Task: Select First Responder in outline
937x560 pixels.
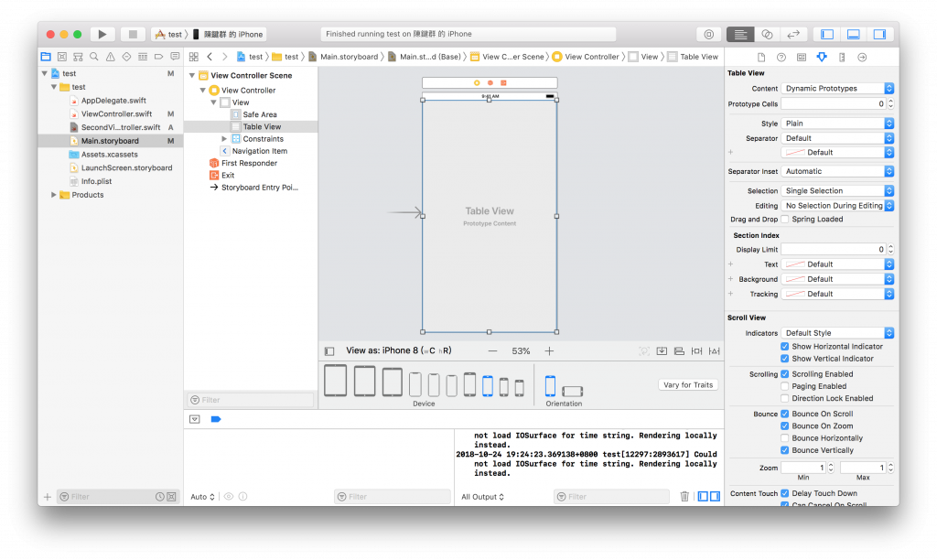Action: click(x=249, y=163)
